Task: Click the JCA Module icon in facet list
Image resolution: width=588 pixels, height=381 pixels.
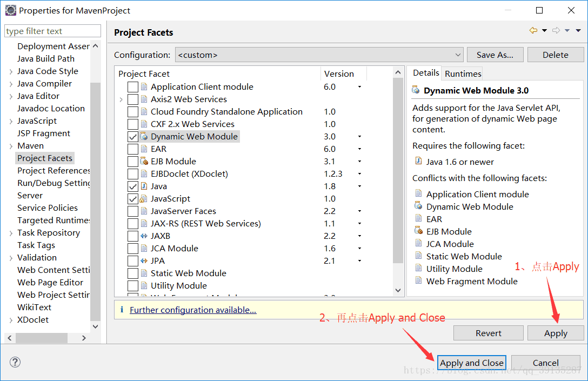Action: point(144,248)
